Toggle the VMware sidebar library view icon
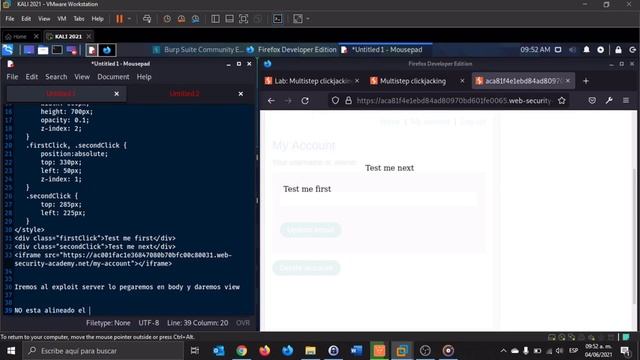Screen dimensions: 640x360 click(215, 19)
